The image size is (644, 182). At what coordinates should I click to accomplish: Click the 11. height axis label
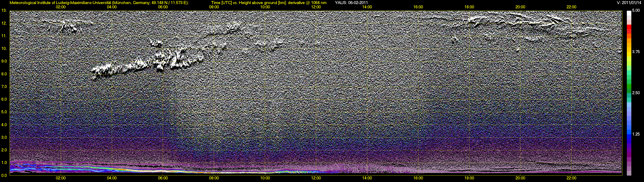point(4,36)
